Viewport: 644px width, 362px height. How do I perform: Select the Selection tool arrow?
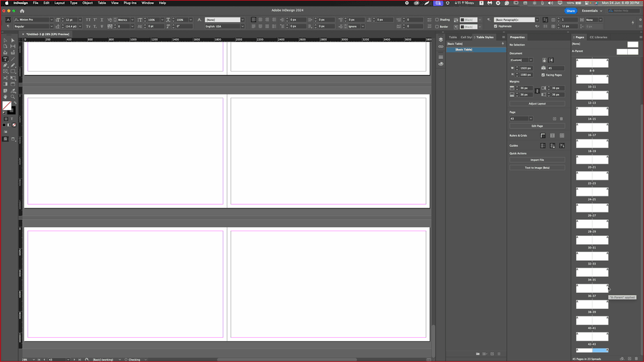(x=5, y=40)
